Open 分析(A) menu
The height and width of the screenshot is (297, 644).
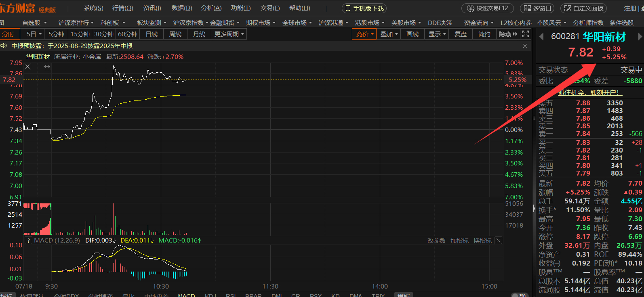211,8
